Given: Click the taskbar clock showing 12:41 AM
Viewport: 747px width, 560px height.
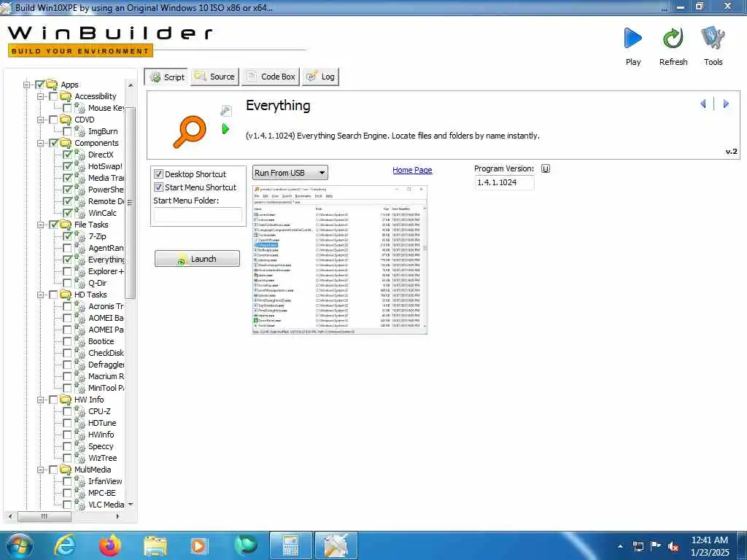Looking at the screenshot, I should pos(710,546).
